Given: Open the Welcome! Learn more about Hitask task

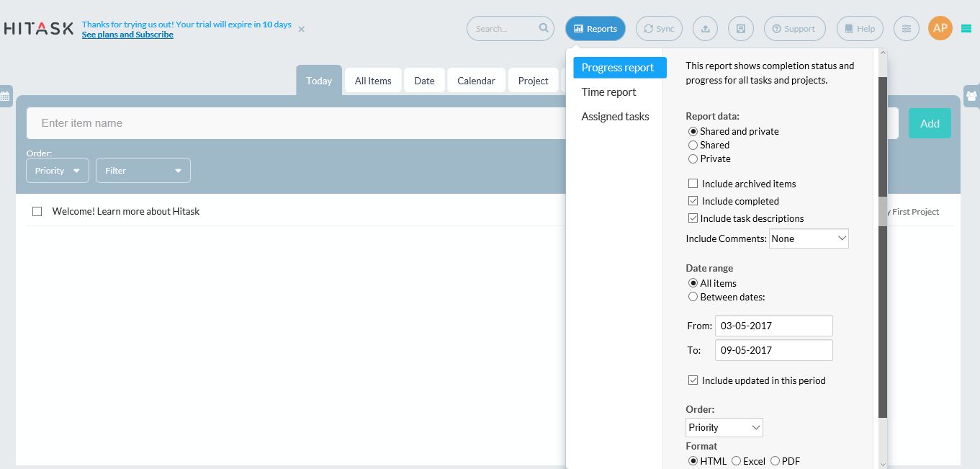Looking at the screenshot, I should (126, 212).
